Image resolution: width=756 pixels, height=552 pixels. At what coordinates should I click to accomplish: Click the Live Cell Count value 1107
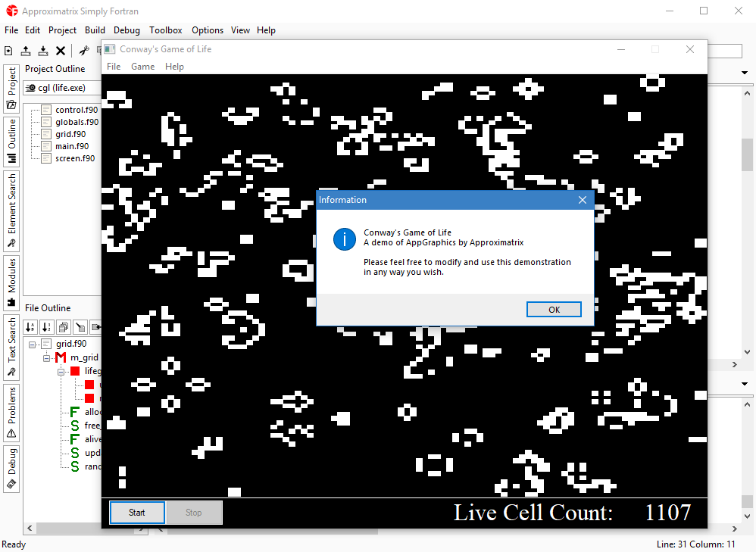[x=668, y=513]
